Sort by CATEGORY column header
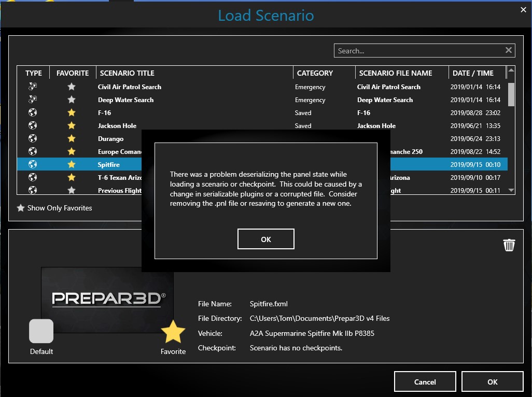Image resolution: width=532 pixels, height=397 pixels. click(x=324, y=73)
